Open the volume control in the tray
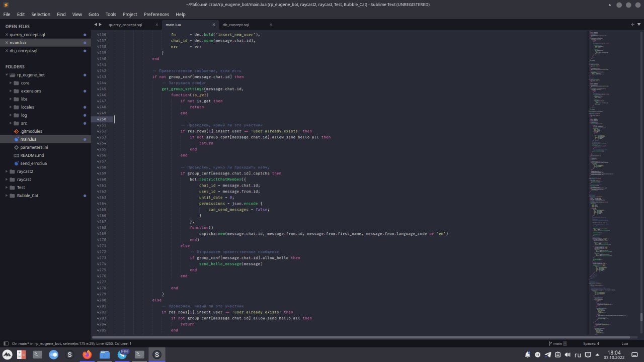Image resolution: width=644 pixels, height=362 pixels. (568, 354)
